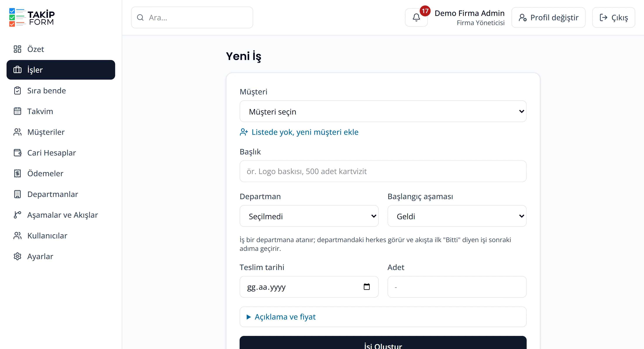Click the search magnifier icon
Viewport: 644px width, 349px height.
click(140, 17)
